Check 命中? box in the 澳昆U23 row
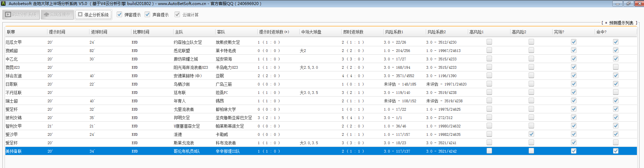Viewport: 644px width, 168px height. (x=615, y=67)
